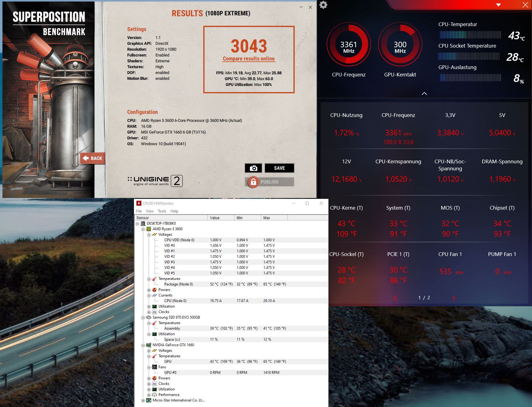
Task: Open the View menu in HWMonitor
Action: point(150,211)
